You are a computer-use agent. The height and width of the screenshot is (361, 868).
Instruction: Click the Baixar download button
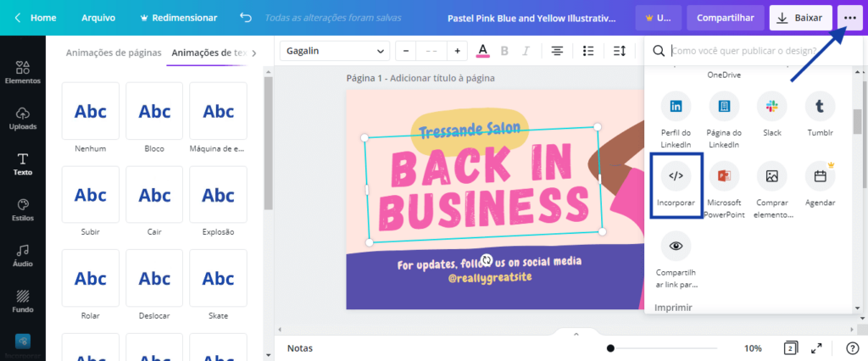pos(800,18)
